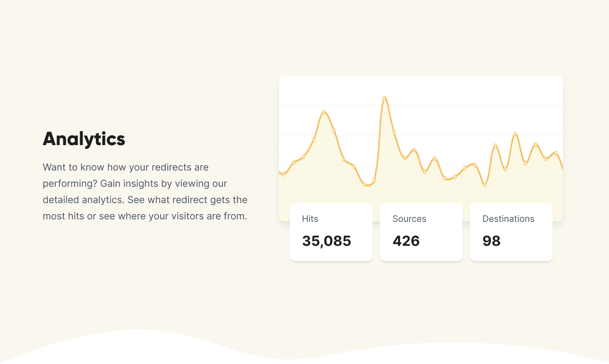Click the tallest peak point on the chart
The height and width of the screenshot is (364, 609).
tap(385, 98)
